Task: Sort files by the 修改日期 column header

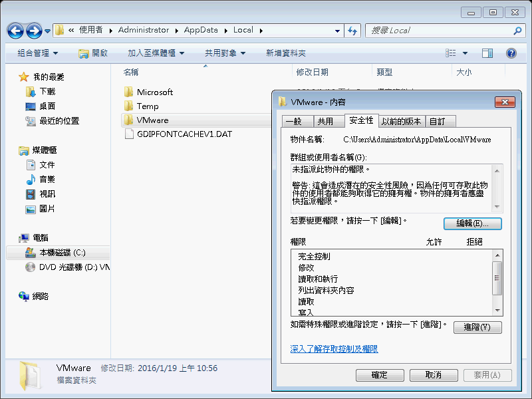Action: [x=312, y=72]
